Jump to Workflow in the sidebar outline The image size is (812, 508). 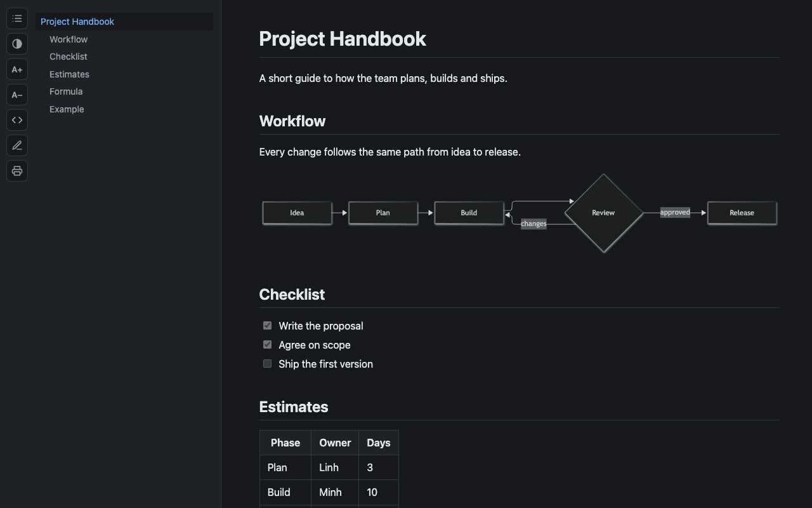pos(69,39)
